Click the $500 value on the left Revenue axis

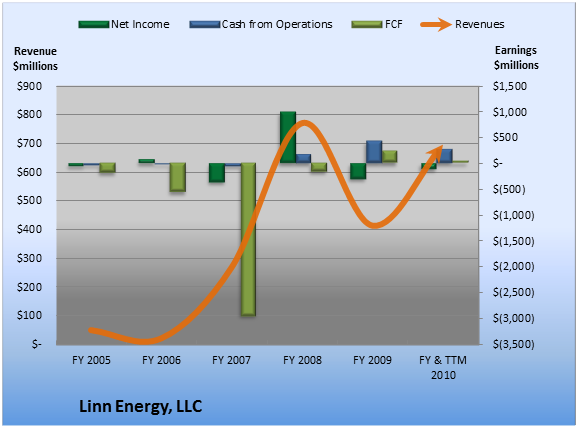[x=30, y=201]
